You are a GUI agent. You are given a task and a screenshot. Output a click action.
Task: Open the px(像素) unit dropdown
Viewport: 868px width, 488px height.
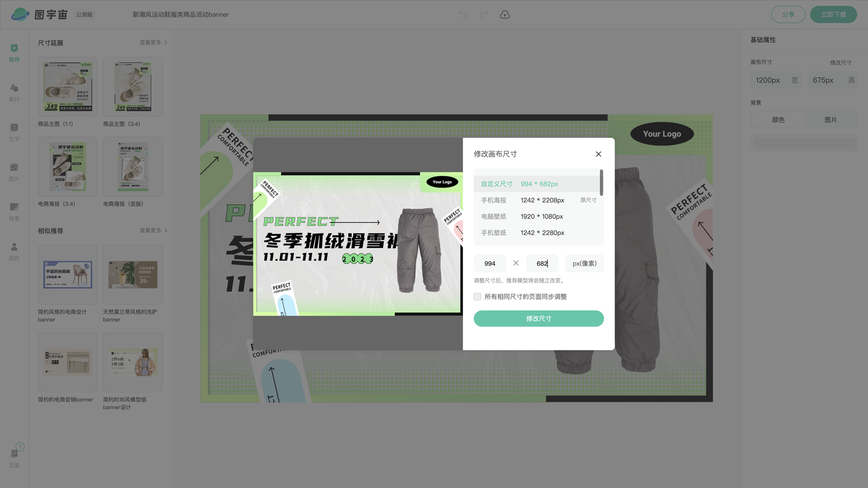(584, 263)
